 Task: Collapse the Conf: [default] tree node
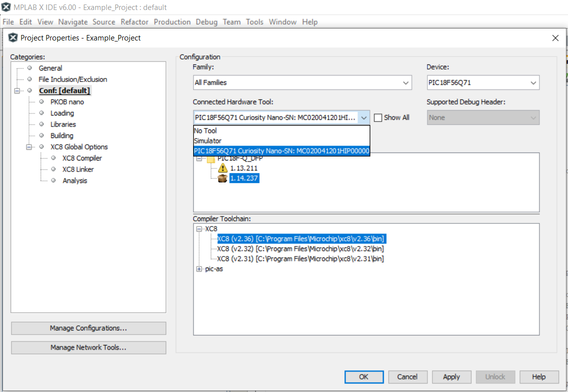point(18,90)
